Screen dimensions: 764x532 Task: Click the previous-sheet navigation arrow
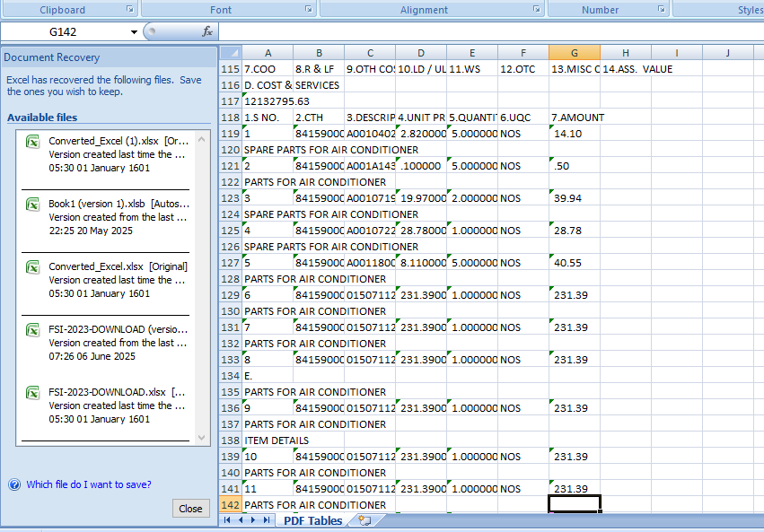point(240,520)
